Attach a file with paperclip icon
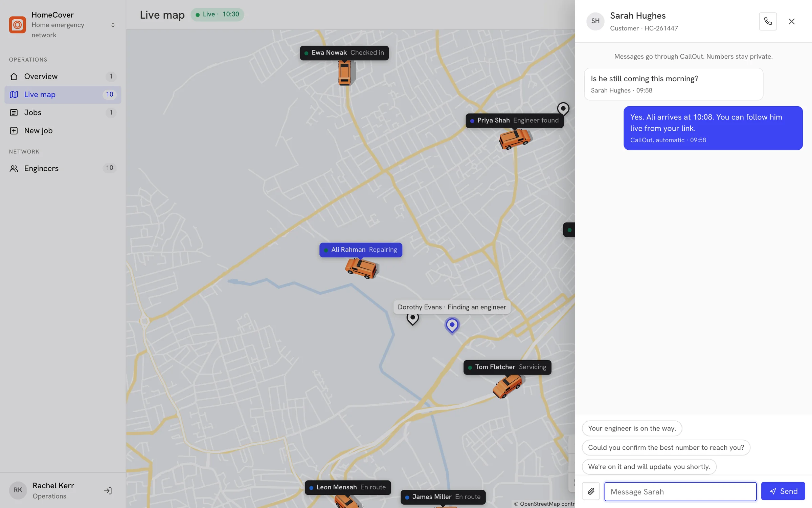This screenshot has width=812, height=508. (x=591, y=491)
